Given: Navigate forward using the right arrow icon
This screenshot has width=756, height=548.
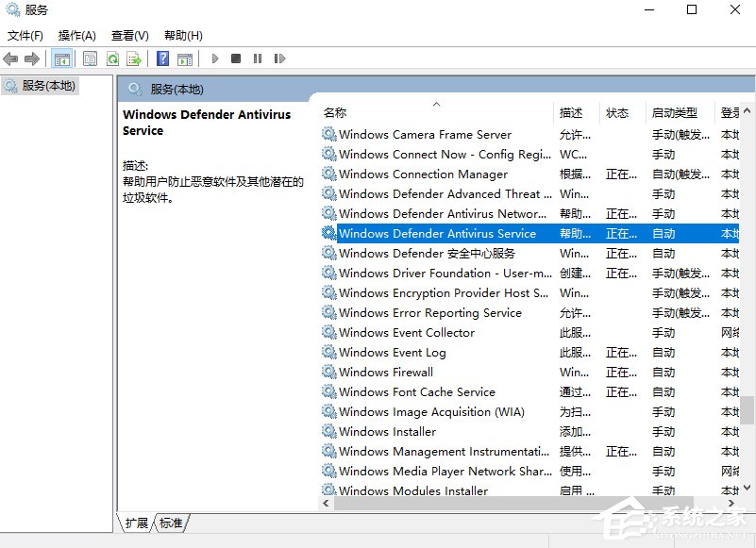Looking at the screenshot, I should (x=31, y=58).
